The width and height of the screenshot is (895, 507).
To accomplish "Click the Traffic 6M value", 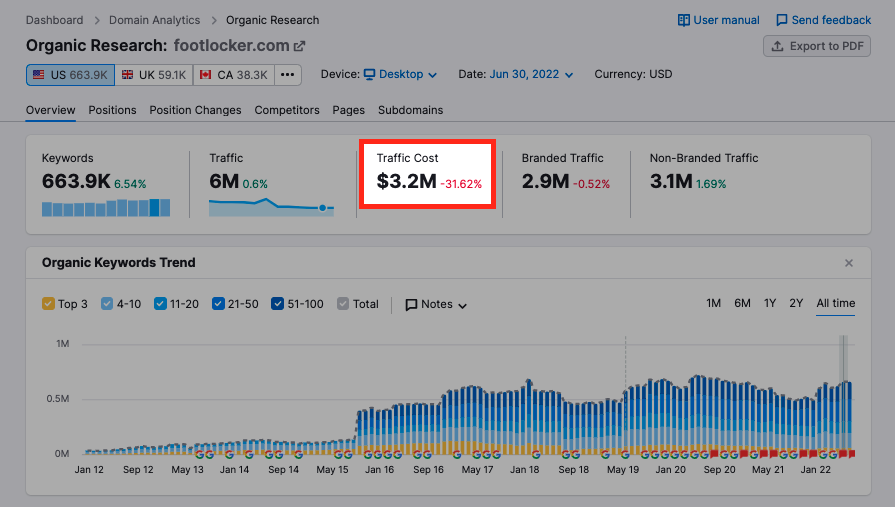I will (224, 182).
